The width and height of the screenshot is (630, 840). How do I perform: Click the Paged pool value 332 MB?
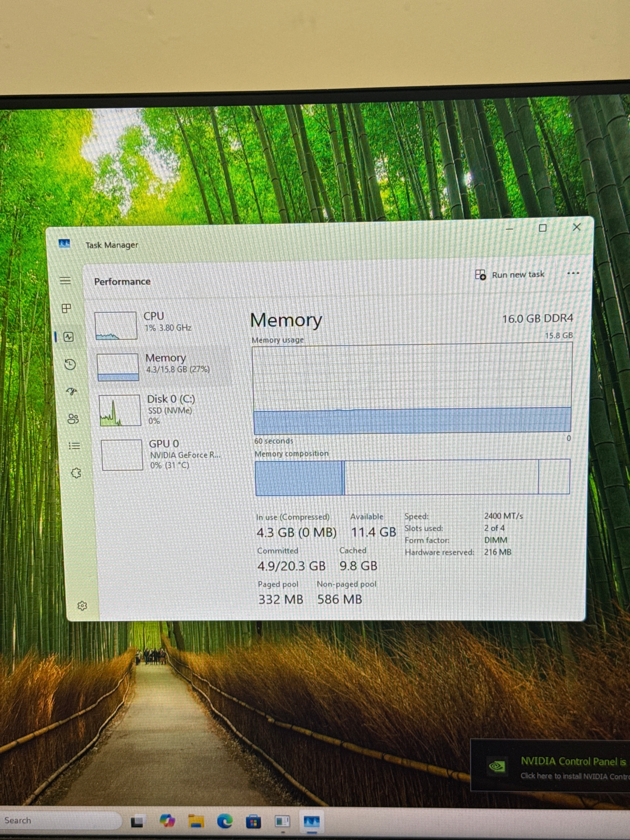pos(281,599)
